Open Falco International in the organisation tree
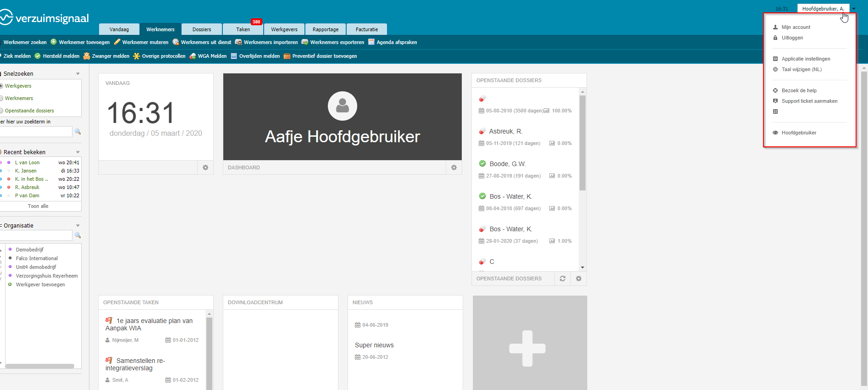868x390 pixels. (x=37, y=258)
